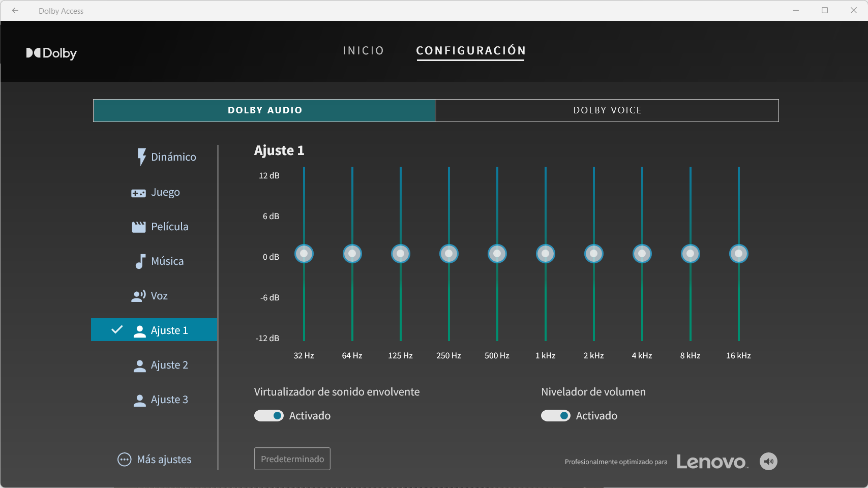Click the 1 kHz equalizer slider knob
868x488 pixels.
[546, 254]
